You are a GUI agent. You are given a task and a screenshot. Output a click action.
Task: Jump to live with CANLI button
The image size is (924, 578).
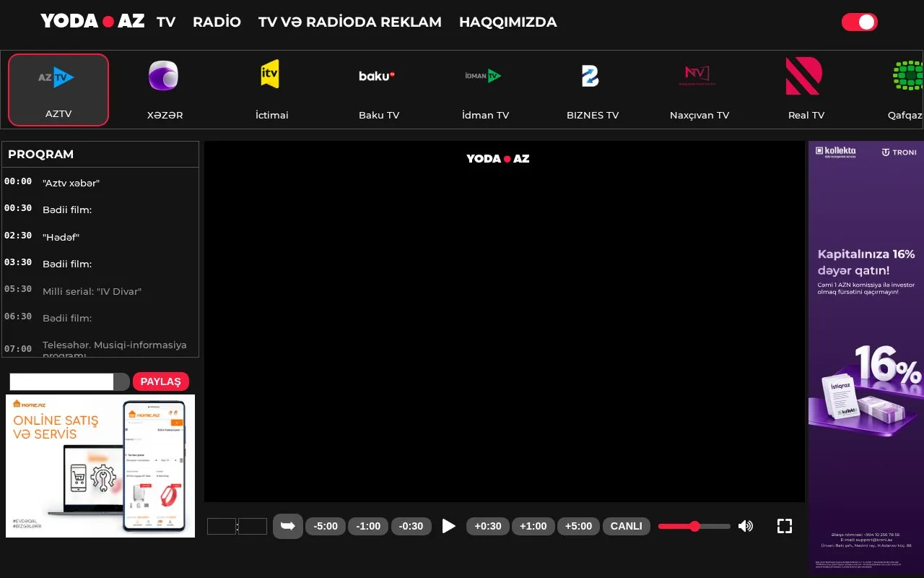(627, 526)
